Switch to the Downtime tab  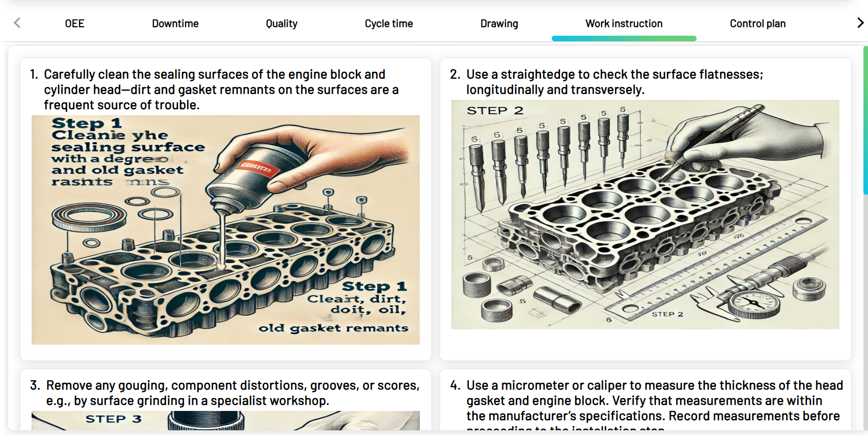click(175, 23)
